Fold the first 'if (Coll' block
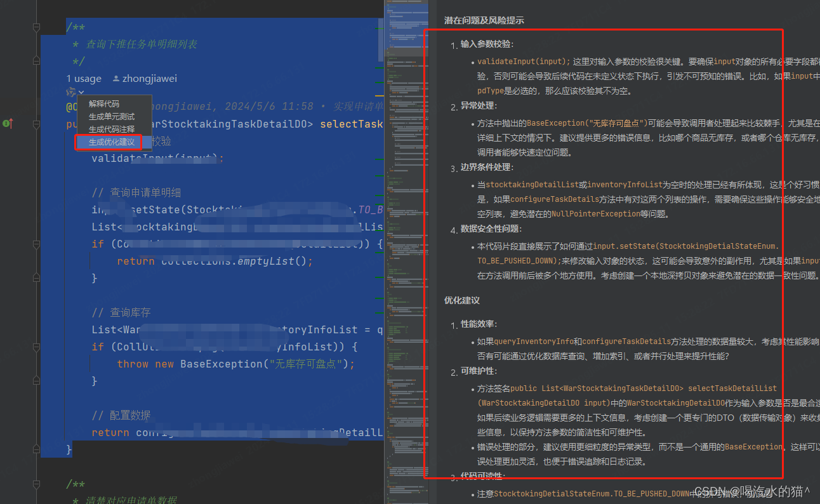This screenshot has height=504, width=820. pyautogui.click(x=36, y=244)
